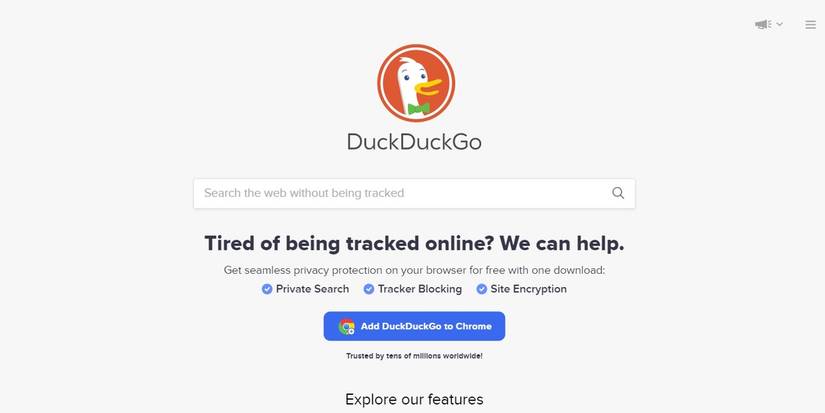Screen dimensions: 825x413
Task: Open the hamburger menu
Action: [x=810, y=24]
